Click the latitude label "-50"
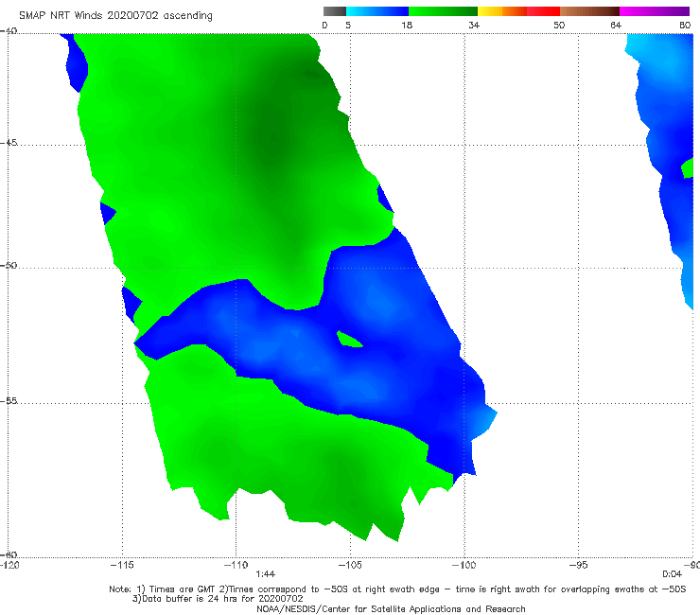Viewport: 700px width, 615px height. pos(9,265)
